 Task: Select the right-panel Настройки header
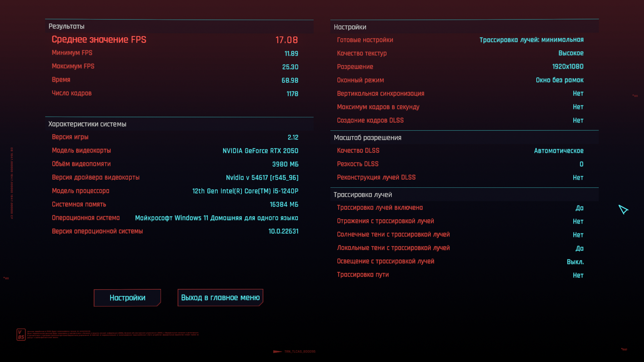(350, 27)
